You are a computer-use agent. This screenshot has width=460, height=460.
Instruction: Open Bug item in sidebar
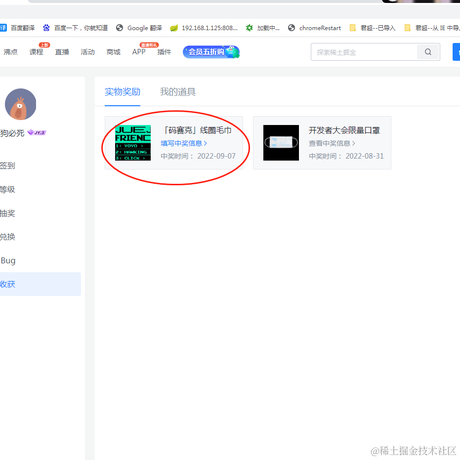point(8,261)
